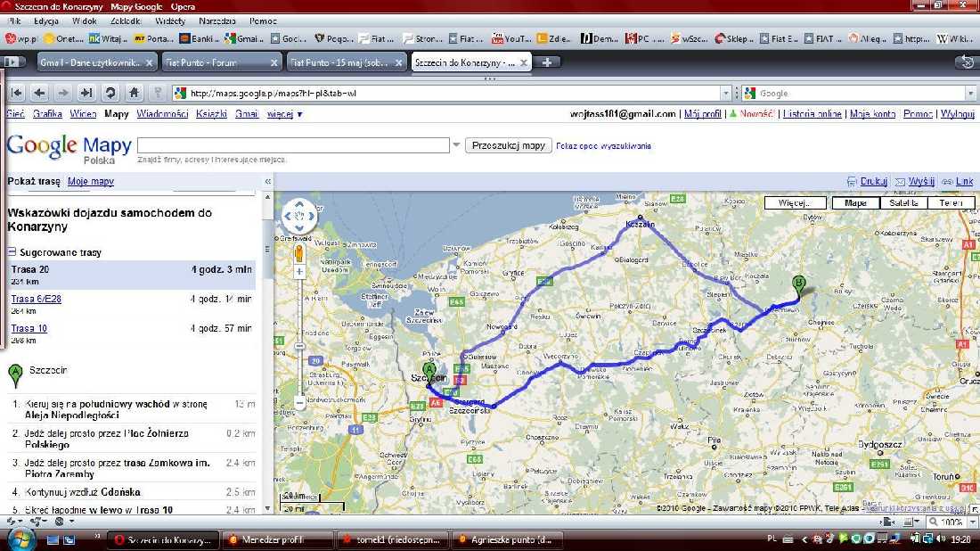Open the Pomoc menu
The height and width of the screenshot is (551, 980).
[263, 21]
